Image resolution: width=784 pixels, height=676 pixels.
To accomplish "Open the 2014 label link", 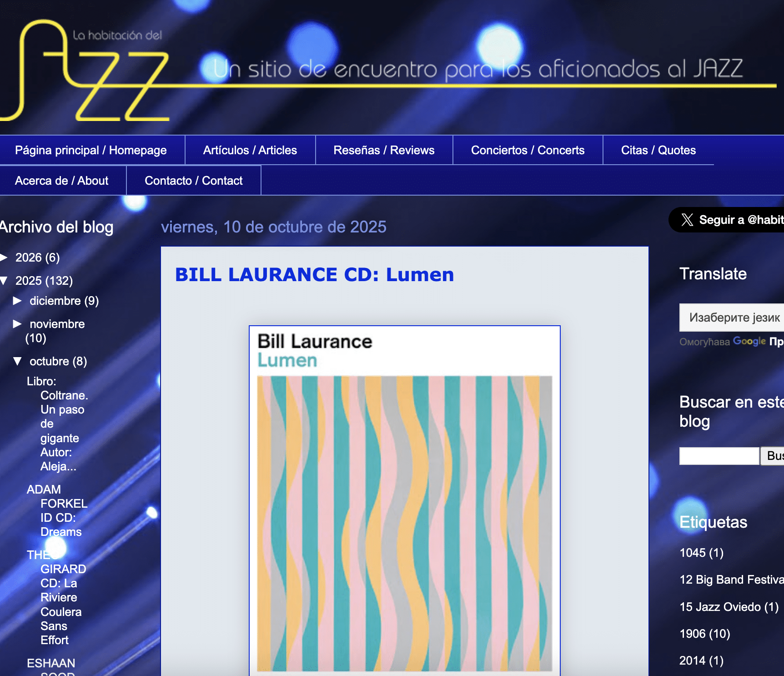I will pyautogui.click(x=701, y=661).
